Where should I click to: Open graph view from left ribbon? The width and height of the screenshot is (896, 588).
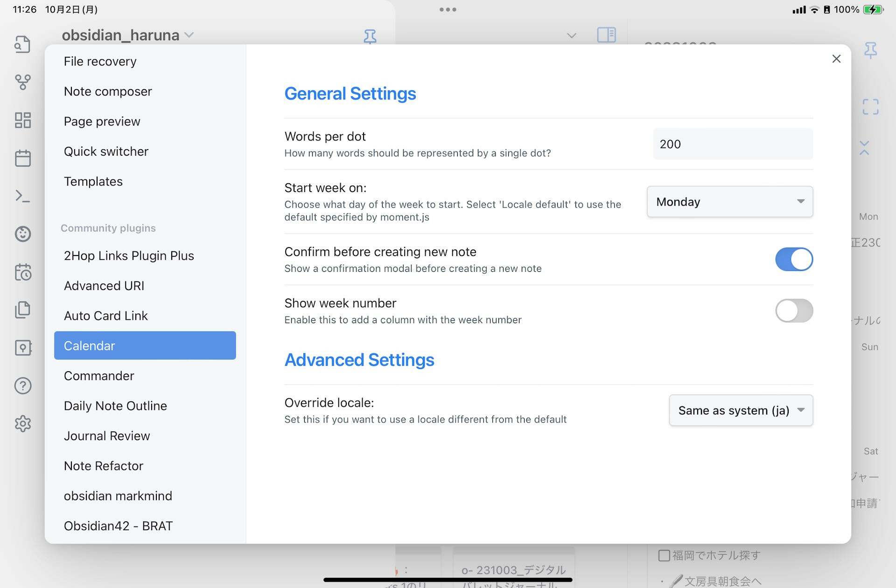[x=22, y=83]
